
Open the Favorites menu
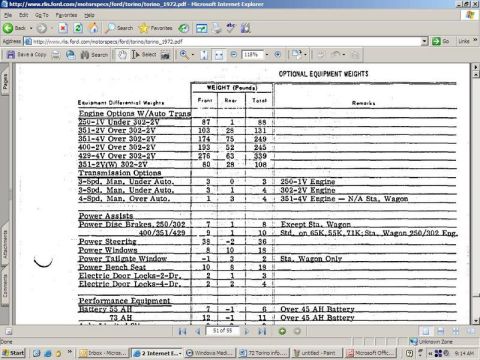tap(66, 15)
